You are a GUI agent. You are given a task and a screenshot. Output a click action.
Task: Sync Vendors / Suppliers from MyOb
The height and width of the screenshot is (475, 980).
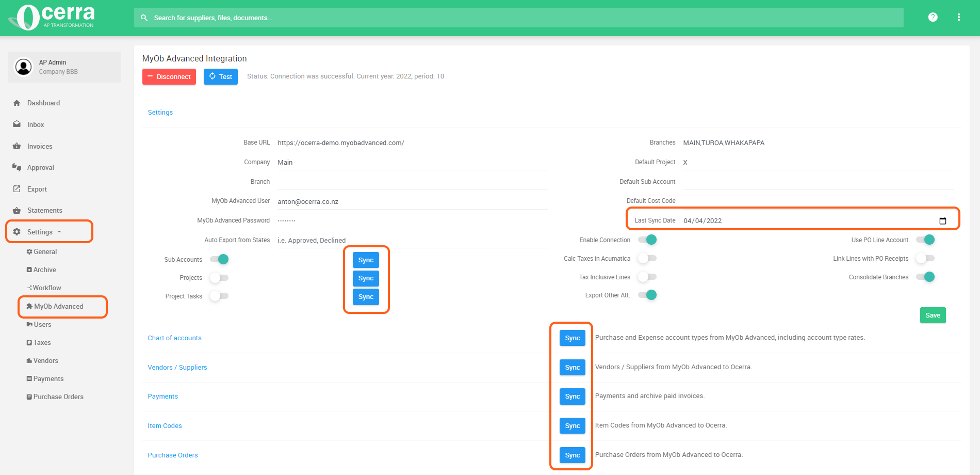click(573, 368)
